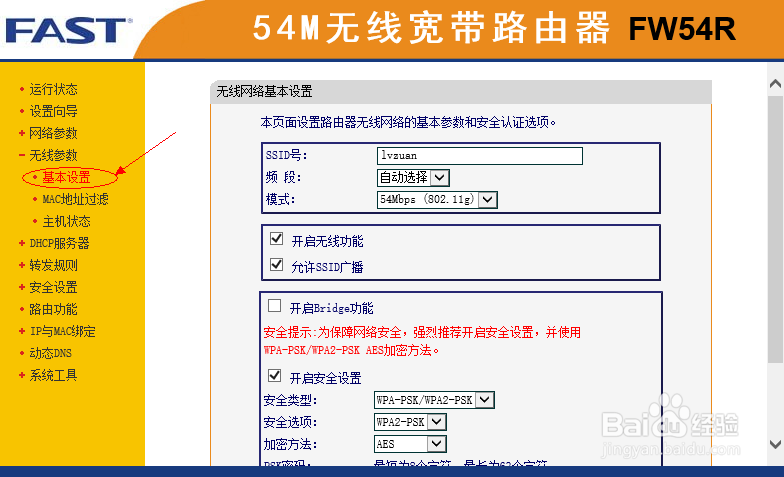The height and width of the screenshot is (477, 784).
Task: Collapse 无线参数 menu
Action: [53, 155]
